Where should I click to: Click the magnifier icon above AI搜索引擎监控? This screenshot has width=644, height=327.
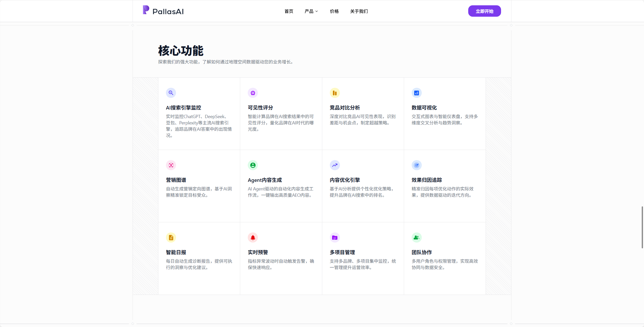click(x=171, y=93)
